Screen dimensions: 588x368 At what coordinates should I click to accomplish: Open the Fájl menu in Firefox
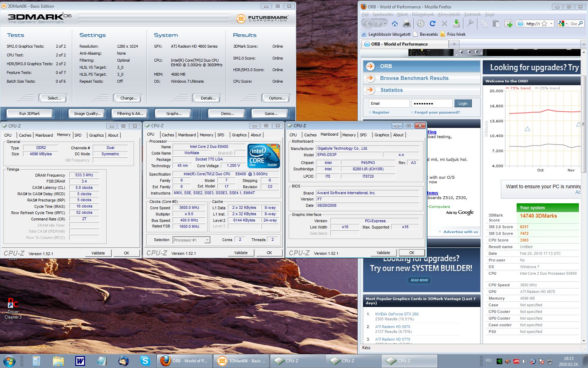click(365, 14)
